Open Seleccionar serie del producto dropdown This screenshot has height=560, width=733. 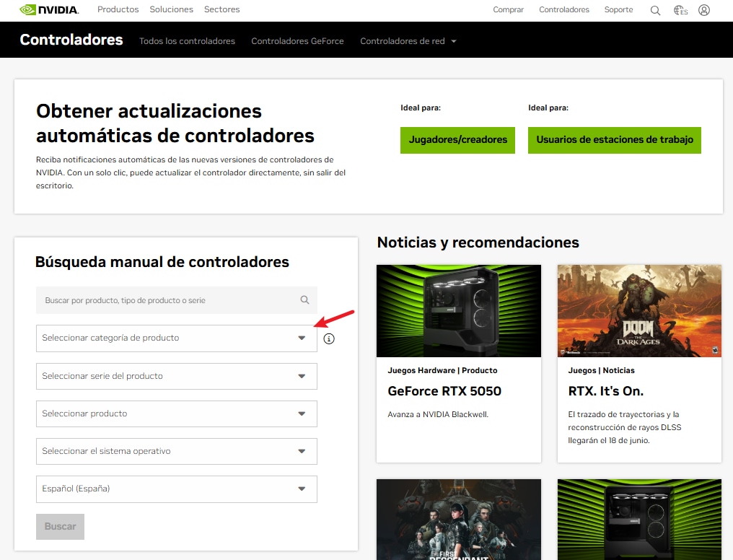click(177, 376)
